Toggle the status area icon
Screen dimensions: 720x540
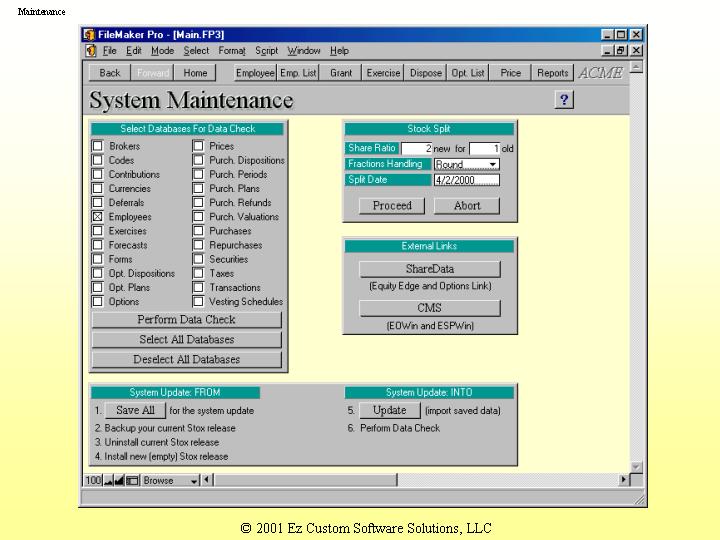pyautogui.click(x=132, y=480)
